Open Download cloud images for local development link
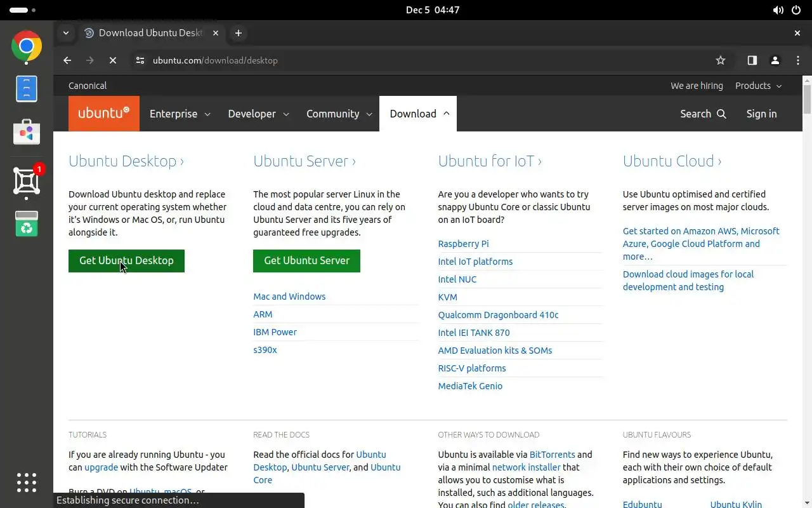Screen dimensions: 812x508 click(x=688, y=281)
